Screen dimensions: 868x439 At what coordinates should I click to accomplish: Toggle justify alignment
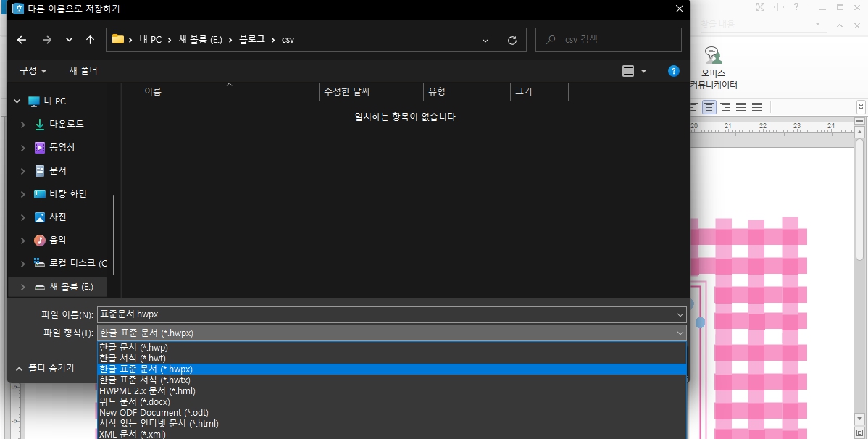[x=756, y=106]
